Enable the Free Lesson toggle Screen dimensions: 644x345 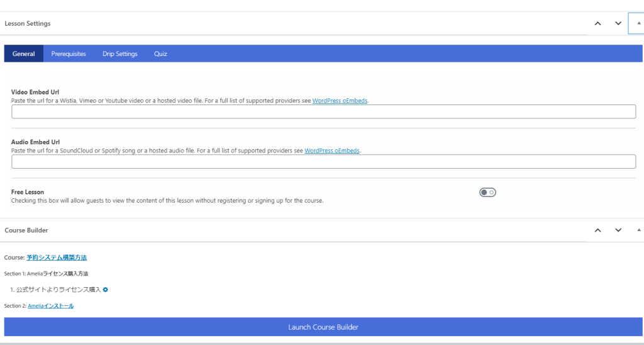(487, 193)
